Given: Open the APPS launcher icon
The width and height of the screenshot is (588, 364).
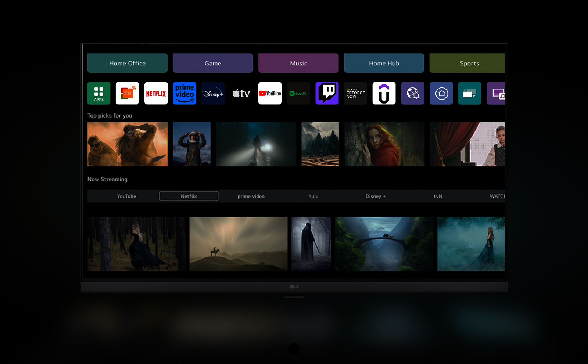Looking at the screenshot, I should [x=98, y=93].
